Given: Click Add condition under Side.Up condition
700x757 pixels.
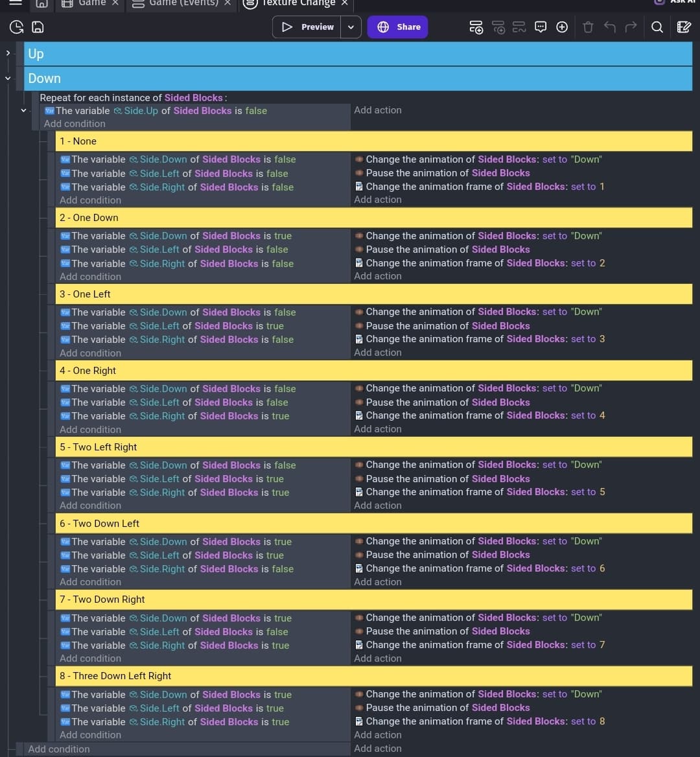Looking at the screenshot, I should coord(75,124).
